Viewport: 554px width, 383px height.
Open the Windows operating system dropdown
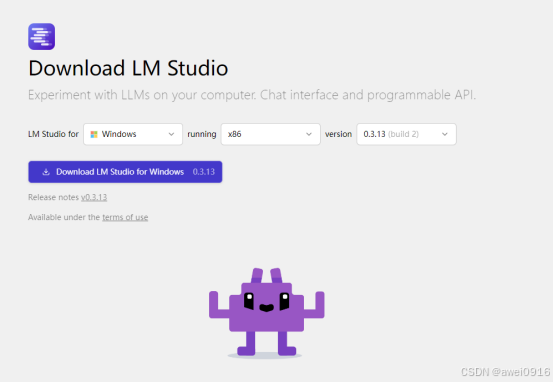click(x=133, y=134)
